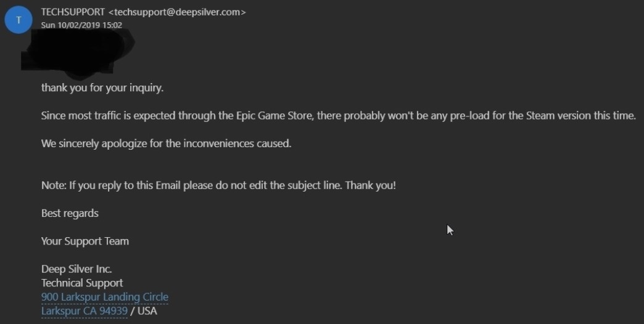
Task: Click the 'Your Support Team' signature
Action: click(85, 241)
